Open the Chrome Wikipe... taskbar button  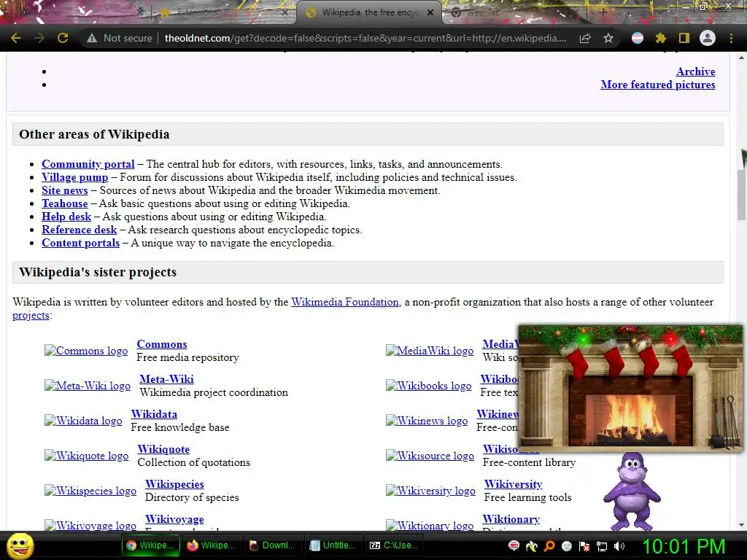click(151, 545)
